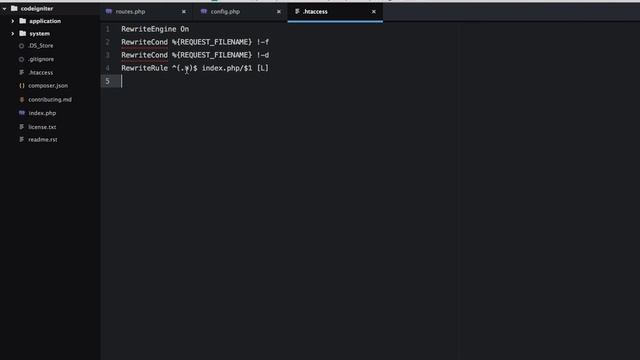640x360 pixels.
Task: Collapse the codeigniter root folder arrow
Action: (x=4, y=9)
